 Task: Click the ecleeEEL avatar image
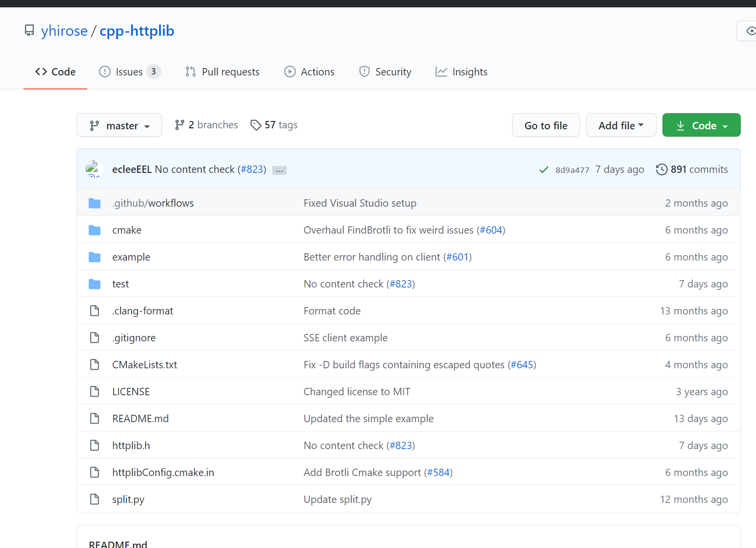click(x=93, y=169)
